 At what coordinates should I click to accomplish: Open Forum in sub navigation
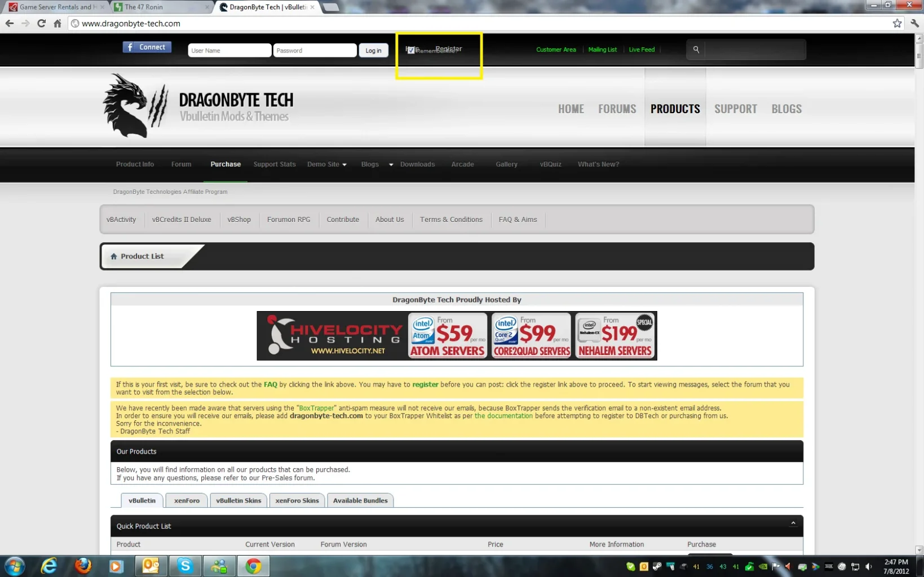point(181,164)
